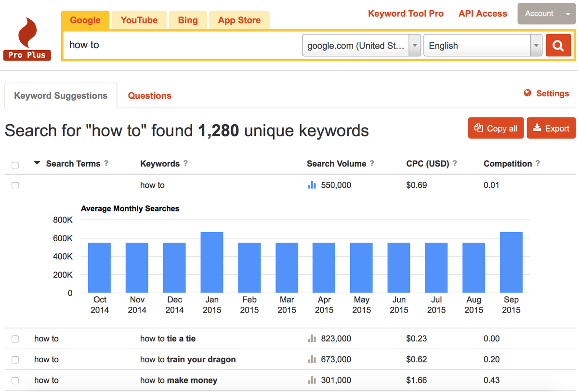Image resolution: width=578 pixels, height=392 pixels.
Task: Click the 'how to' search input field
Action: tap(182, 45)
